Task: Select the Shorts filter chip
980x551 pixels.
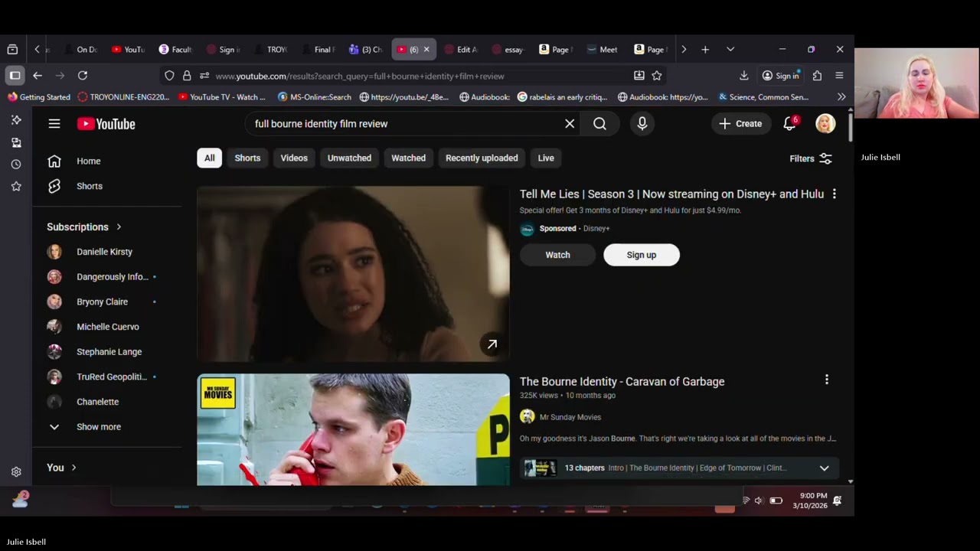Action: (x=247, y=158)
